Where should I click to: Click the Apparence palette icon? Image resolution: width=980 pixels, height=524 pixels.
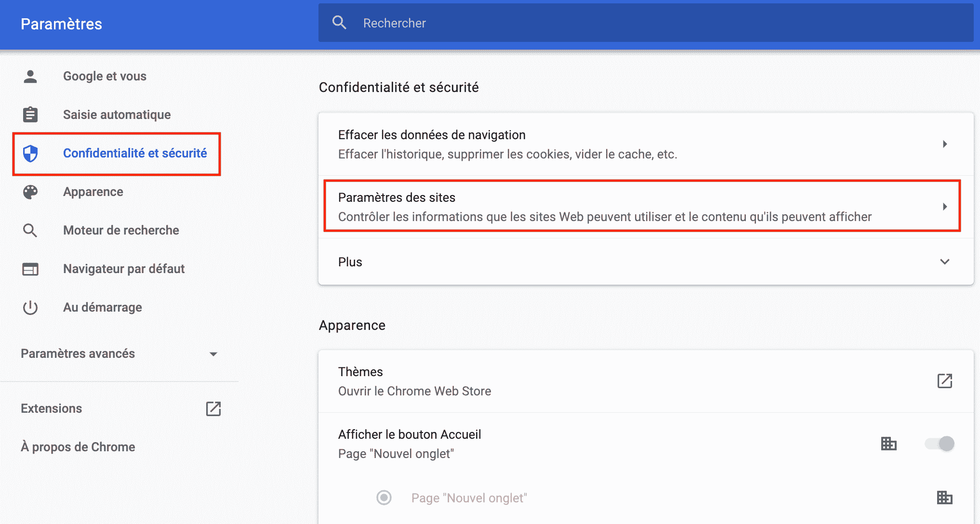click(x=30, y=192)
